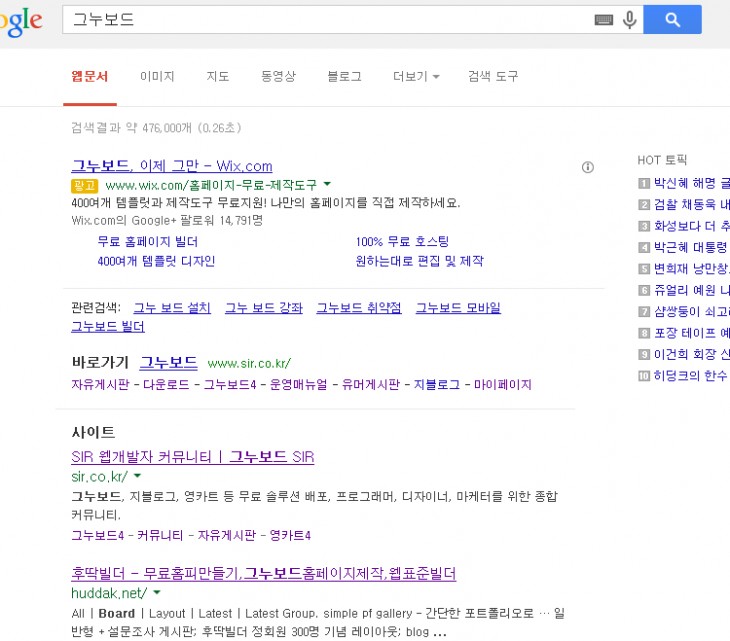Viewport: 730px width, 641px height.
Task: Click related search 그누보드 모바일
Action: (x=458, y=308)
